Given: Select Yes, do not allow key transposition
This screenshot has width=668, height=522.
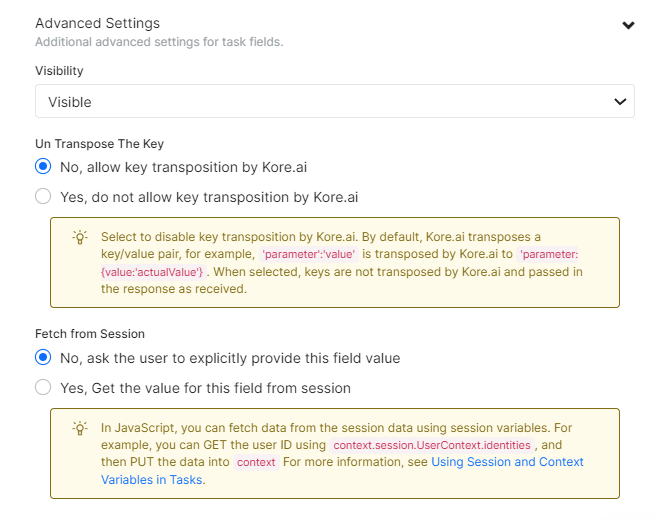Looking at the screenshot, I should (43, 196).
